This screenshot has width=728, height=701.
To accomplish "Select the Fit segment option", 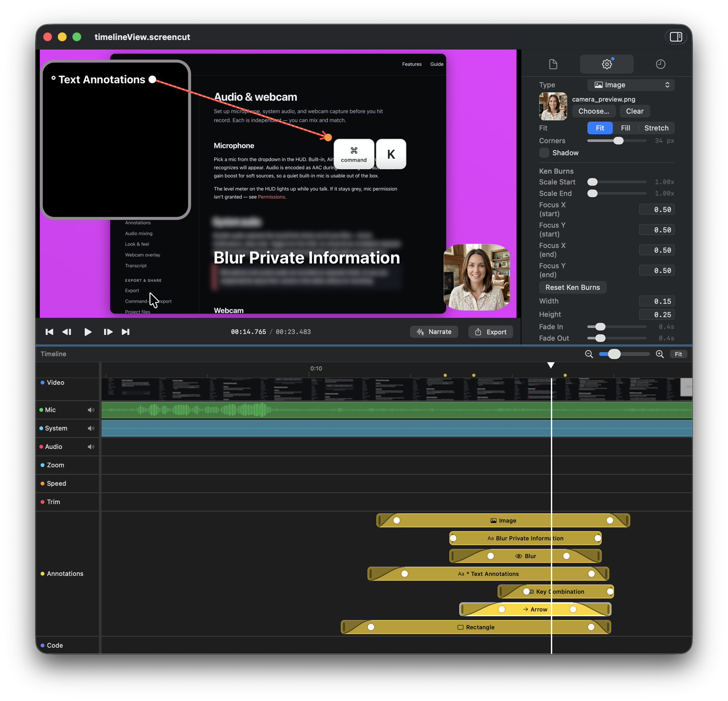I will pos(600,128).
